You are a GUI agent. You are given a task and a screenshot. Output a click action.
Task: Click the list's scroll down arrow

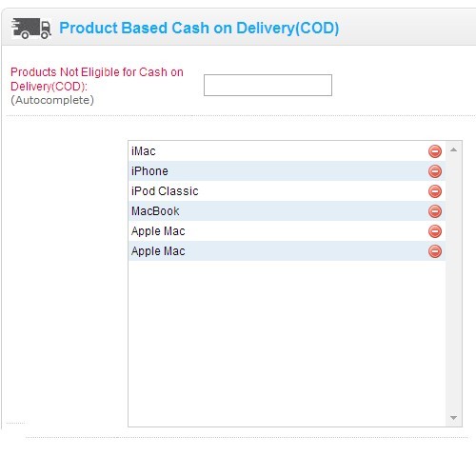[453, 418]
